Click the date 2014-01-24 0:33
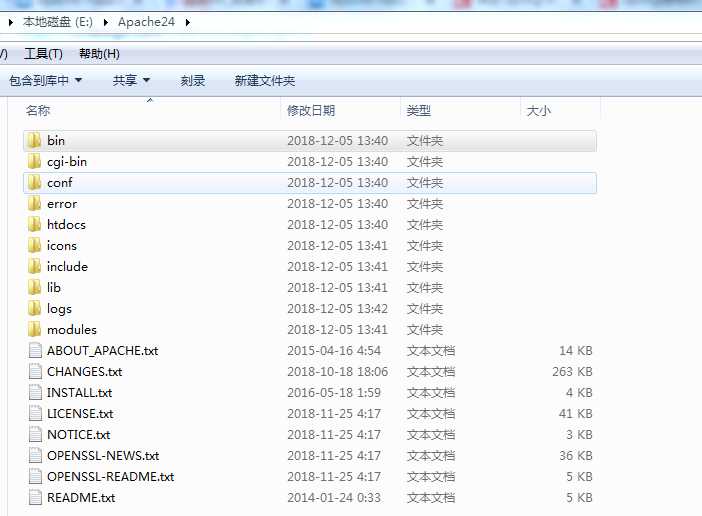 point(334,498)
